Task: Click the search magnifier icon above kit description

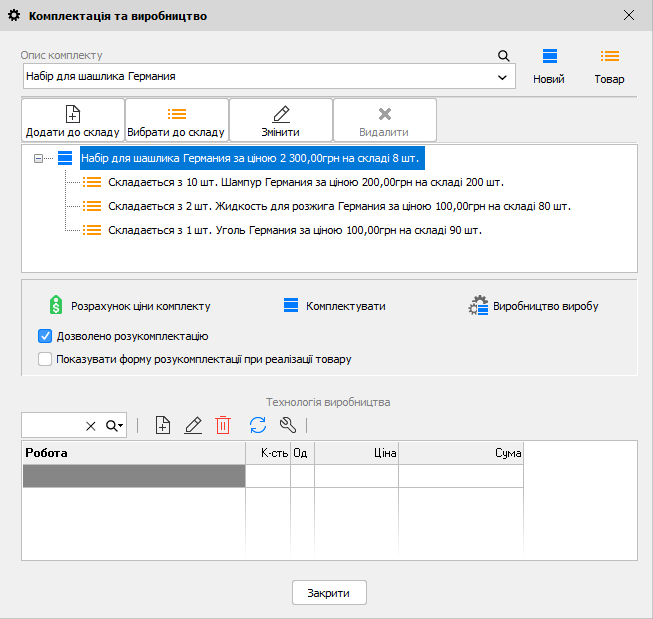Action: pos(504,55)
